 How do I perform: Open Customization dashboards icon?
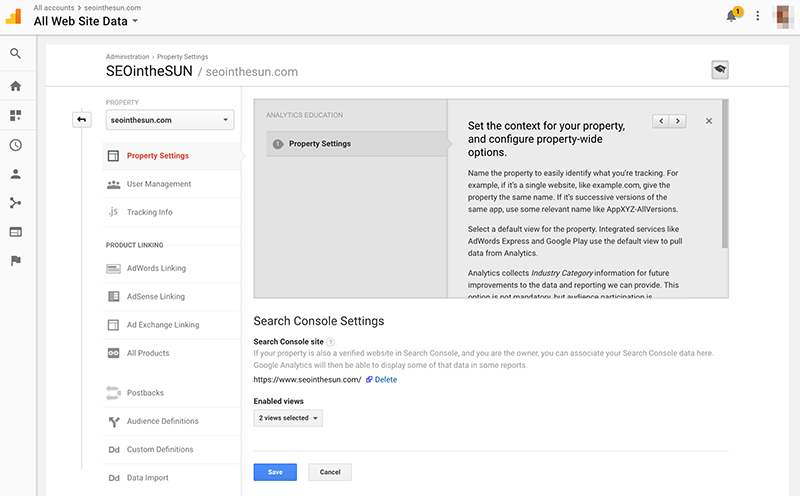[x=16, y=115]
